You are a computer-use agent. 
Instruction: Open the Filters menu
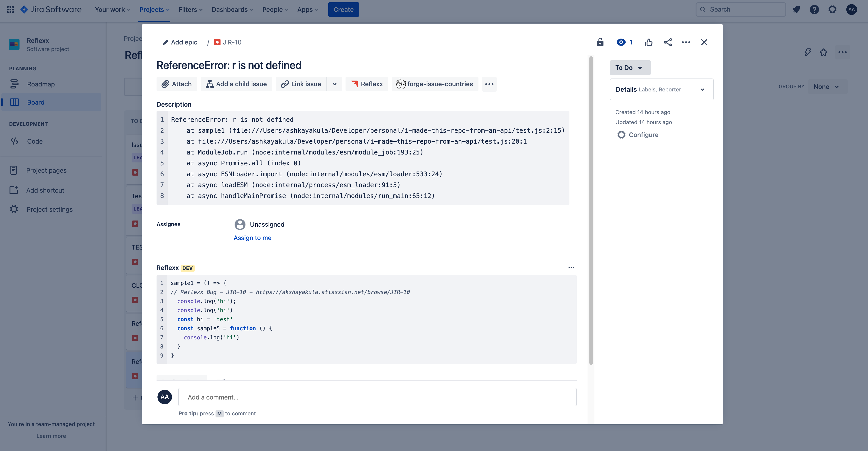[x=190, y=10]
